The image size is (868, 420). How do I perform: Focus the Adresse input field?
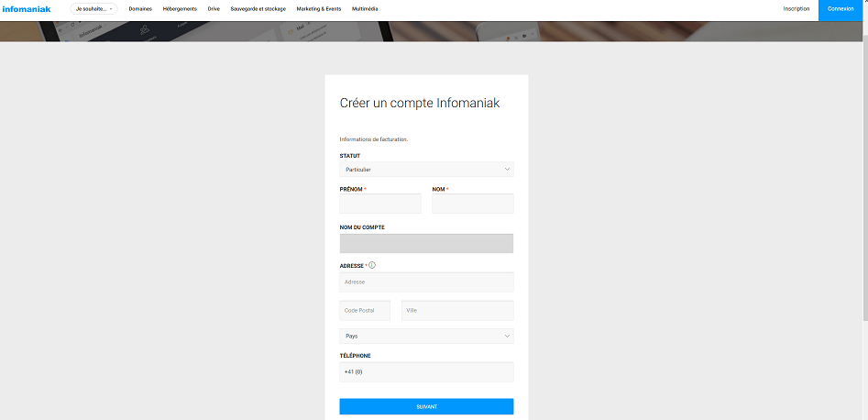(426, 282)
